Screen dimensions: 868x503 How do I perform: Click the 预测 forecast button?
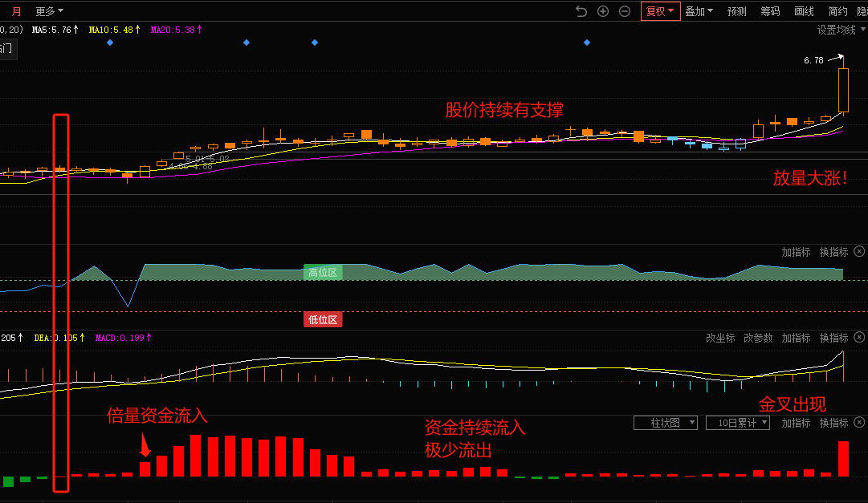pos(736,11)
